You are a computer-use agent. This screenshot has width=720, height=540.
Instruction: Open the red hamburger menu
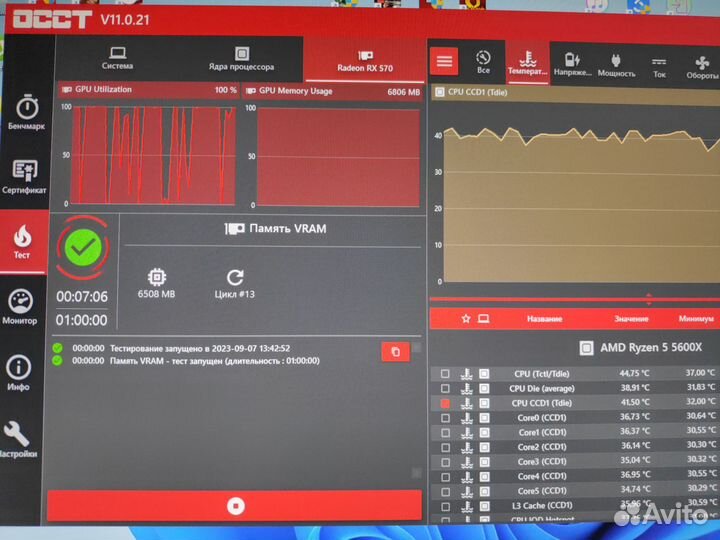click(x=444, y=61)
